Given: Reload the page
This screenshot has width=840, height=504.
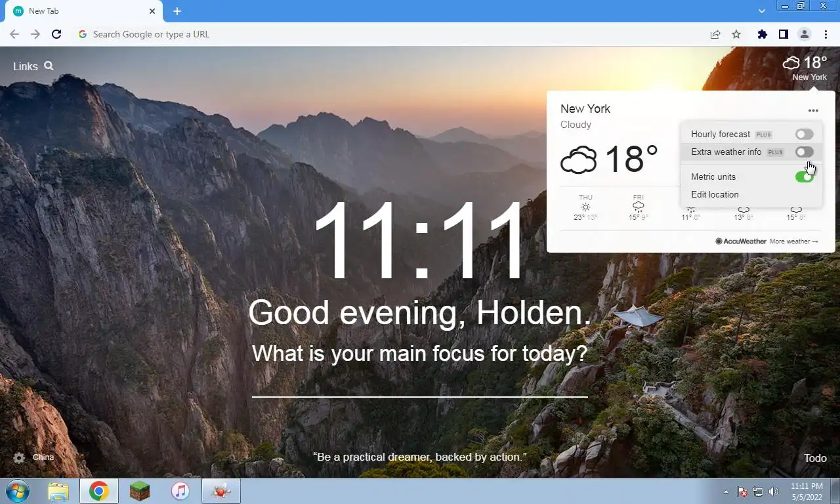Looking at the screenshot, I should 56,34.
